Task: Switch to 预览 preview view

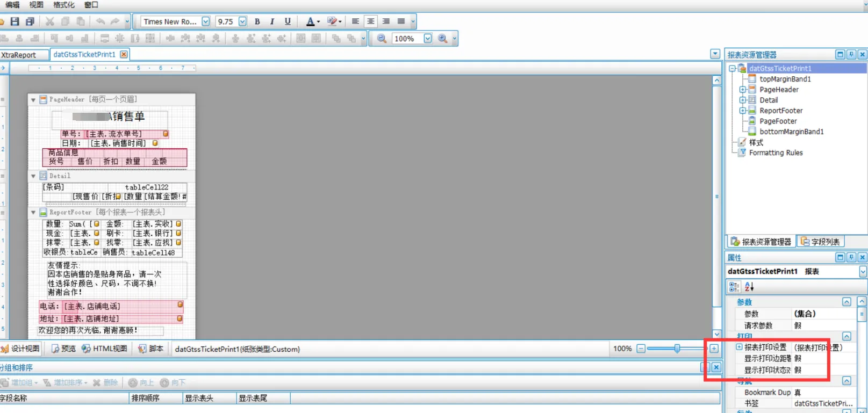Action: pos(63,349)
